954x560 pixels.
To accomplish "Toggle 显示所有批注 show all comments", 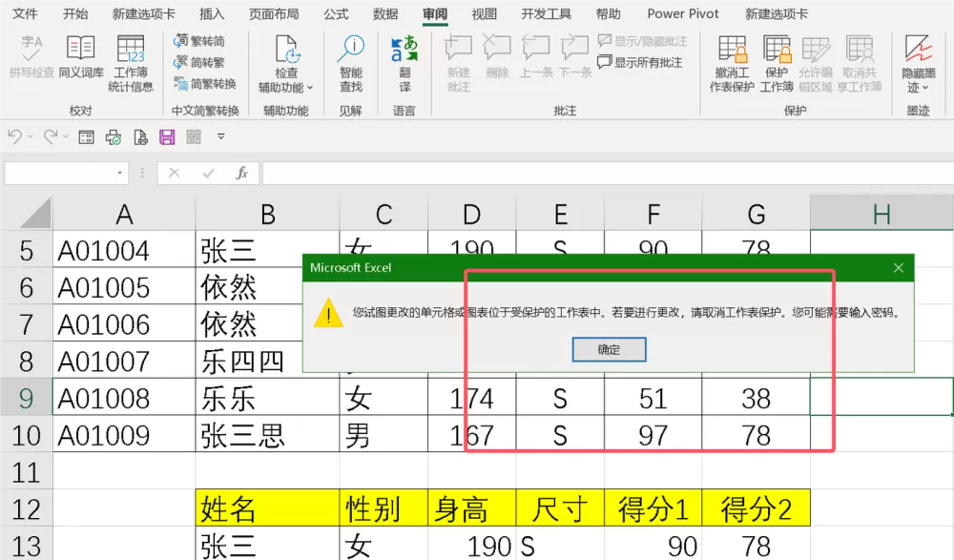I will pos(640,62).
